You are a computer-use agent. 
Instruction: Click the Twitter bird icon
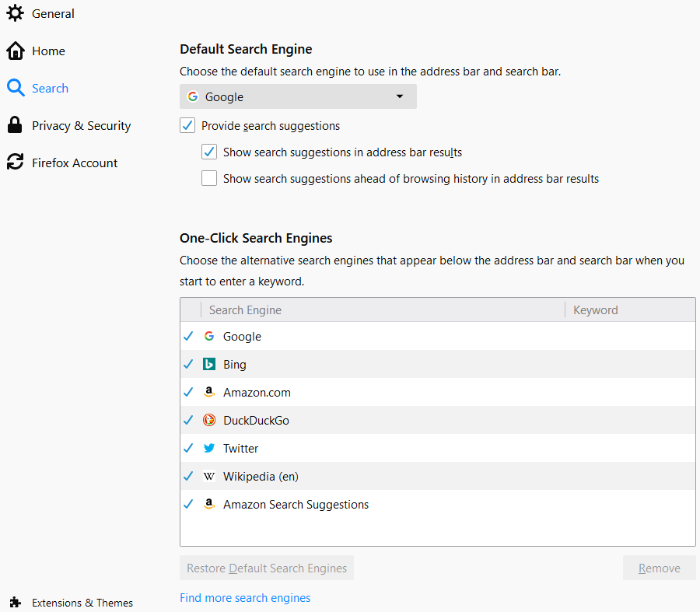click(x=209, y=448)
